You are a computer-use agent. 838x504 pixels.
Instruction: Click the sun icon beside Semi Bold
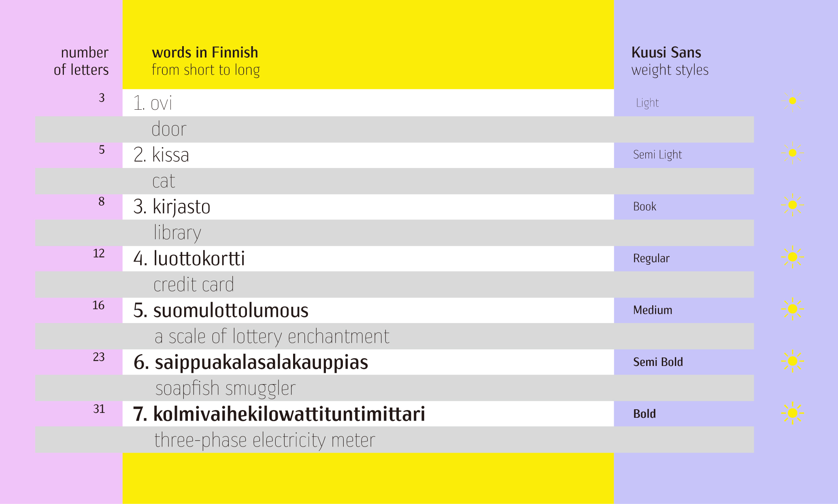click(x=793, y=361)
